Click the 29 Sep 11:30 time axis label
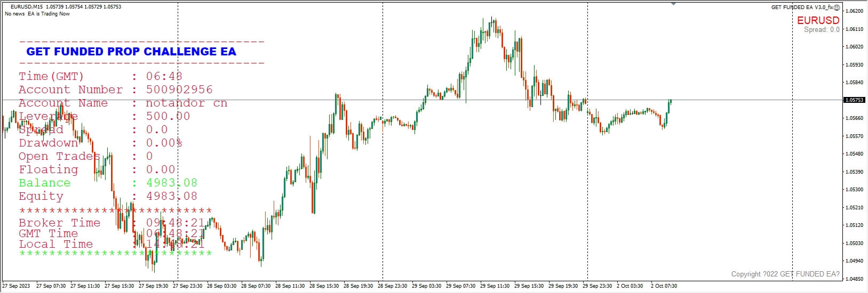Screen dimensions: 868x293 pos(495,286)
